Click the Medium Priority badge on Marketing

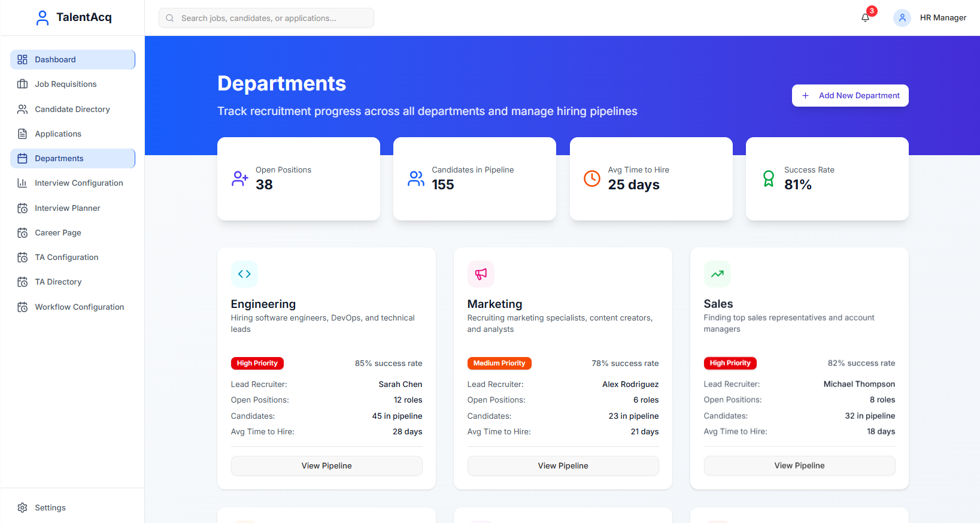(499, 363)
